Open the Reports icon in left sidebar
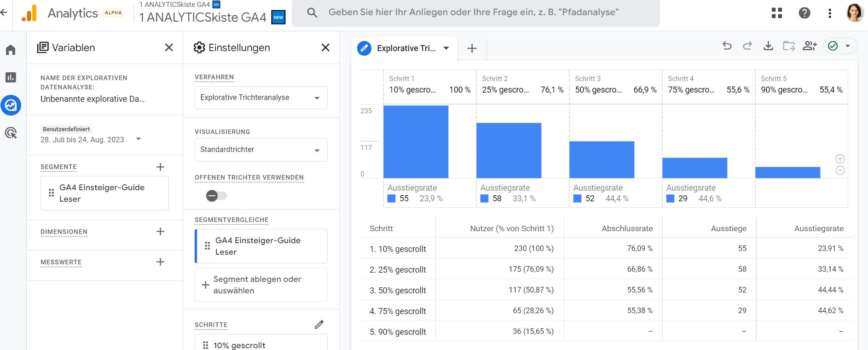This screenshot has height=350, width=868. (11, 77)
